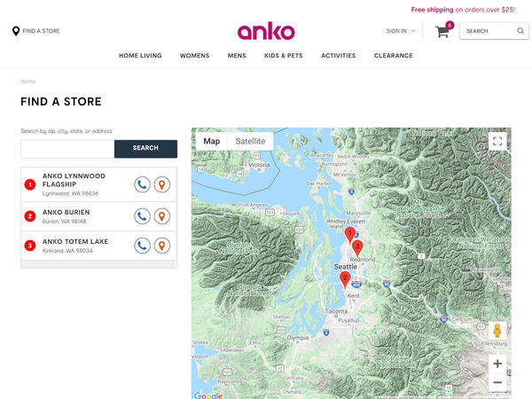Click the Kirkland, WA 98034 address text
The image size is (532, 399).
[67, 251]
